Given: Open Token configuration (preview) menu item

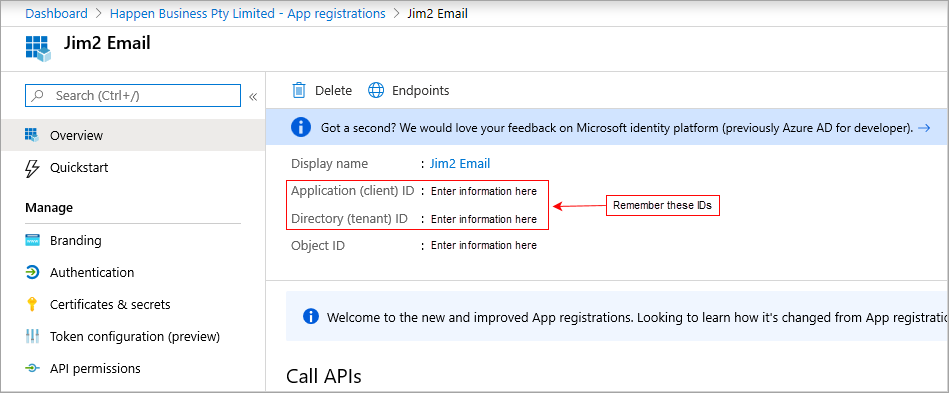Looking at the screenshot, I should pyautogui.click(x=133, y=336).
